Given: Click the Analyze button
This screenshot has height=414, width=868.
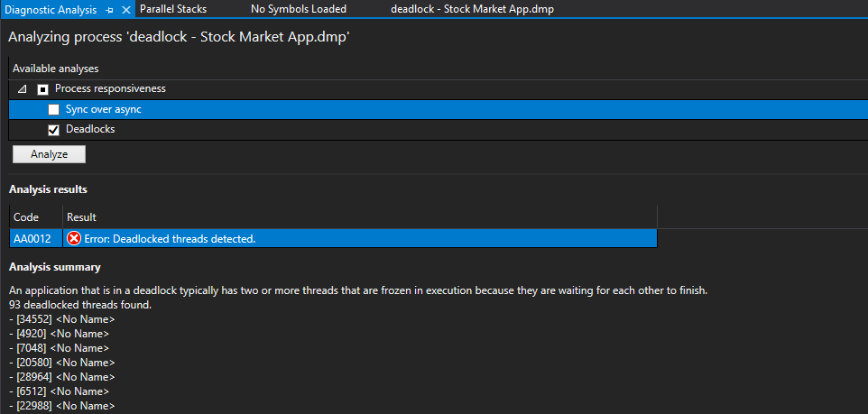Looking at the screenshot, I should click(x=49, y=154).
